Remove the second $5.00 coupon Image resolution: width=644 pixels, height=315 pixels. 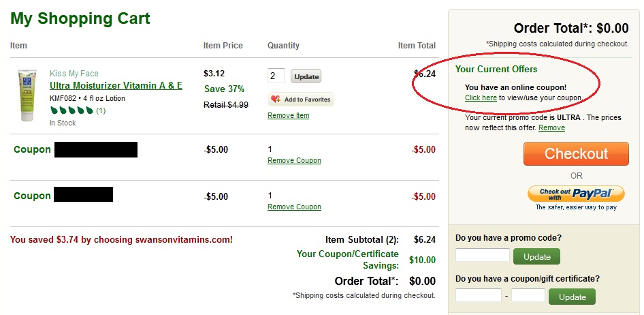click(x=294, y=207)
